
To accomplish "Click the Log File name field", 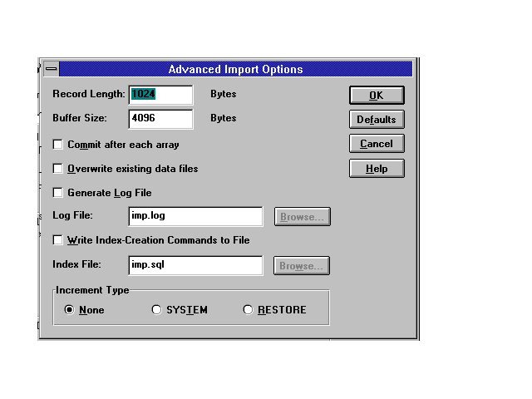I will pyautogui.click(x=195, y=217).
